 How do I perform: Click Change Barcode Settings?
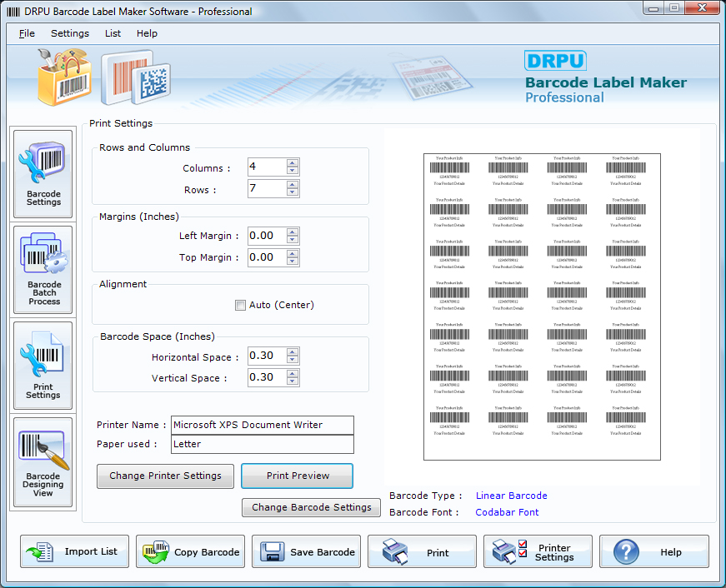click(311, 507)
